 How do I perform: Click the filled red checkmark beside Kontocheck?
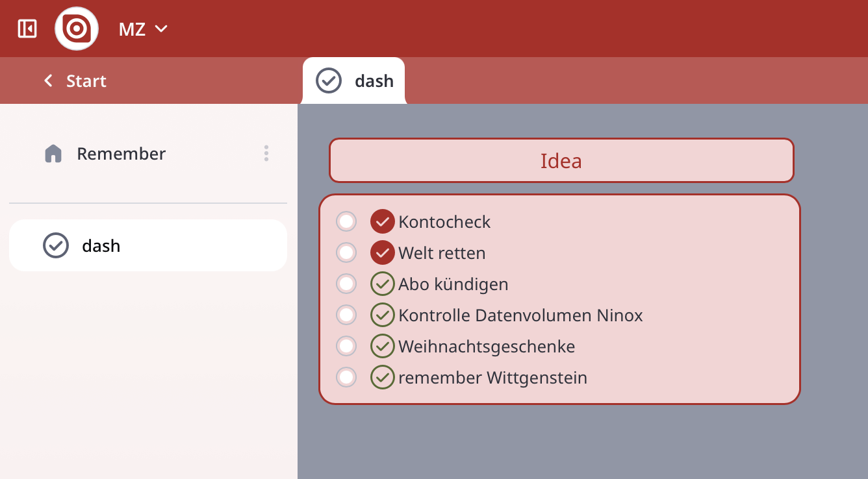383,222
